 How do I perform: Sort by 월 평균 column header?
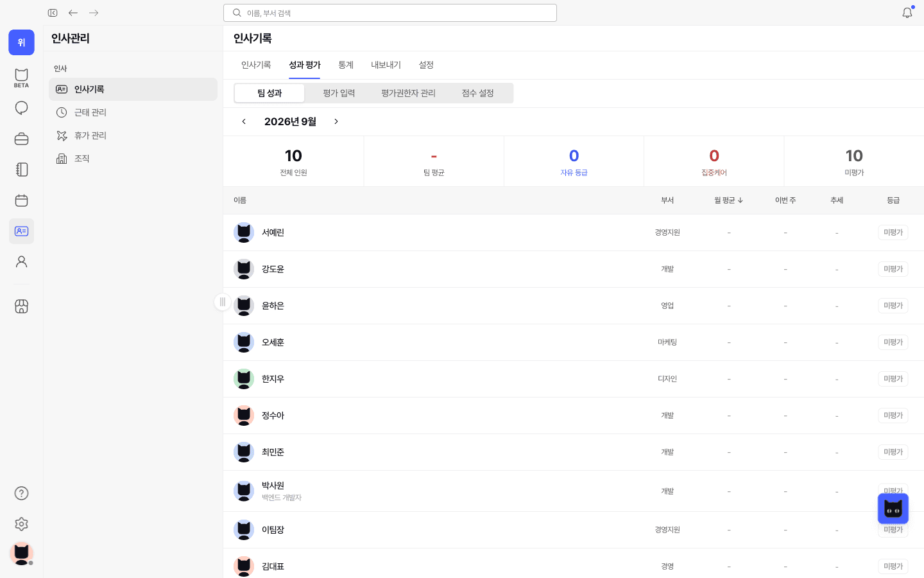[x=729, y=200]
